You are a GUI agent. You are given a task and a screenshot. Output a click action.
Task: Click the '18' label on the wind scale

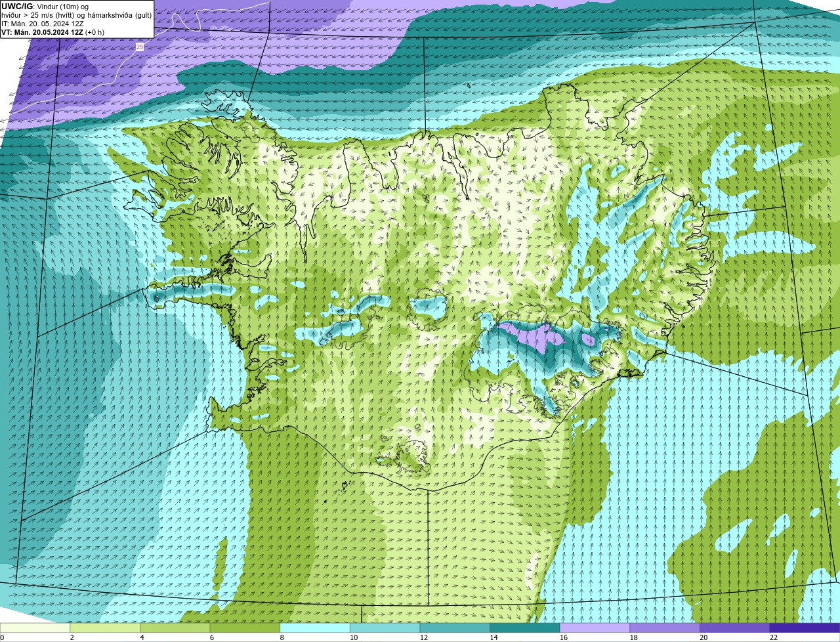(x=634, y=637)
